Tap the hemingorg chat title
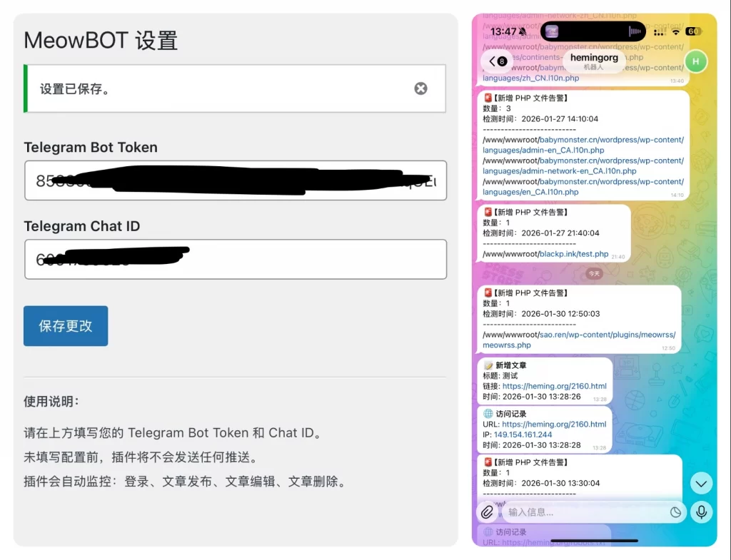Image resolution: width=731 pixels, height=560 pixels. [x=594, y=57]
